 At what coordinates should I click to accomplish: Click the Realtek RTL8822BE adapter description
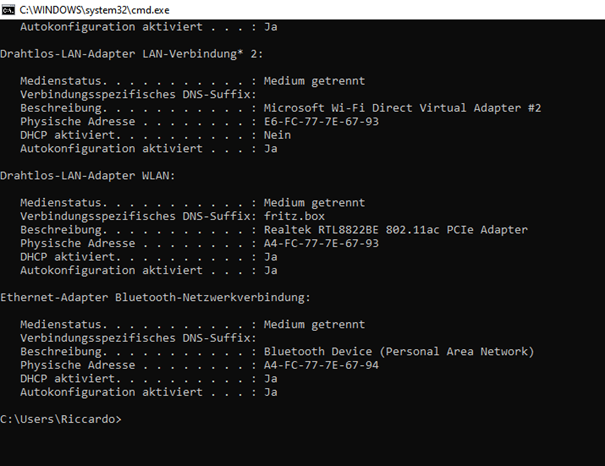click(x=395, y=230)
